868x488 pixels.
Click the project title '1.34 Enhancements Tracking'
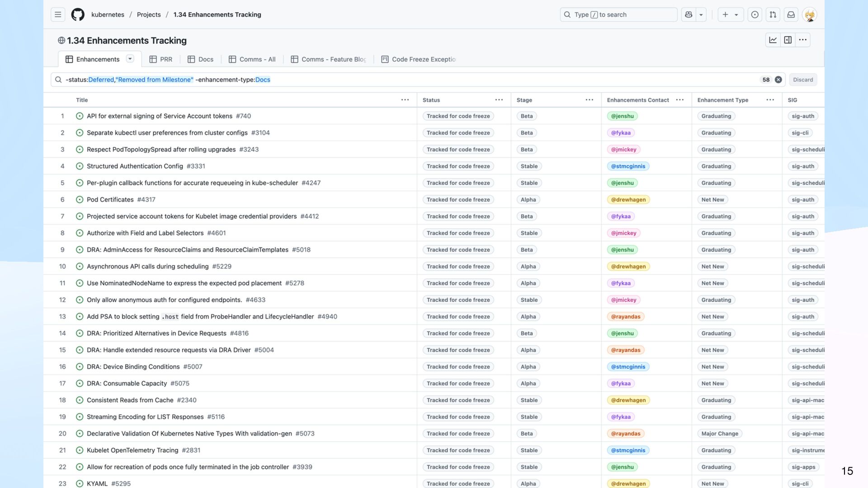pos(127,40)
